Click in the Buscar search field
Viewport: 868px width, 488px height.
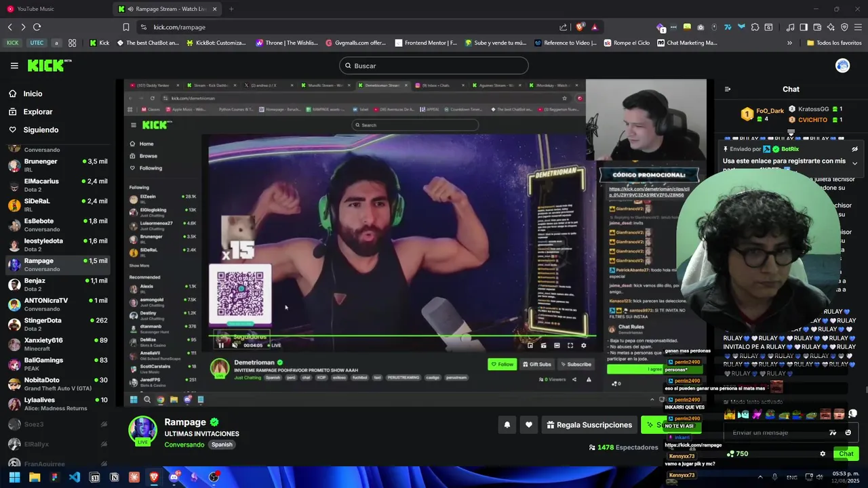[x=434, y=66]
